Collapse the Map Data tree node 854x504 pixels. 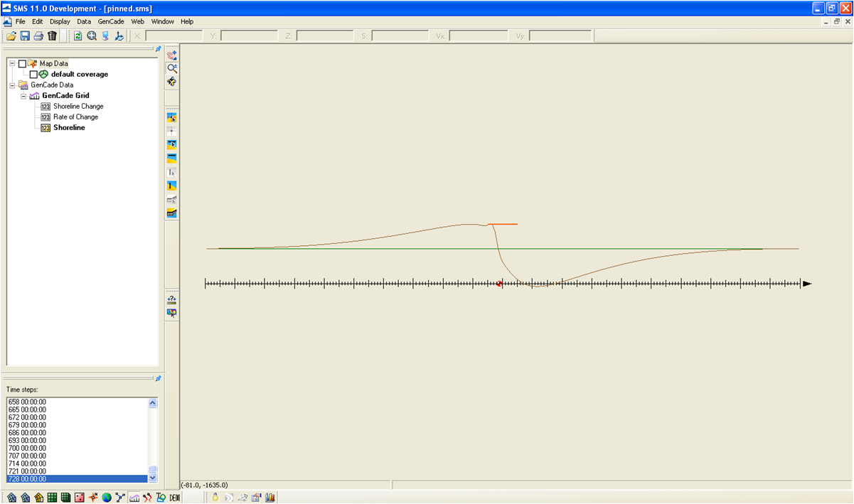(12, 63)
